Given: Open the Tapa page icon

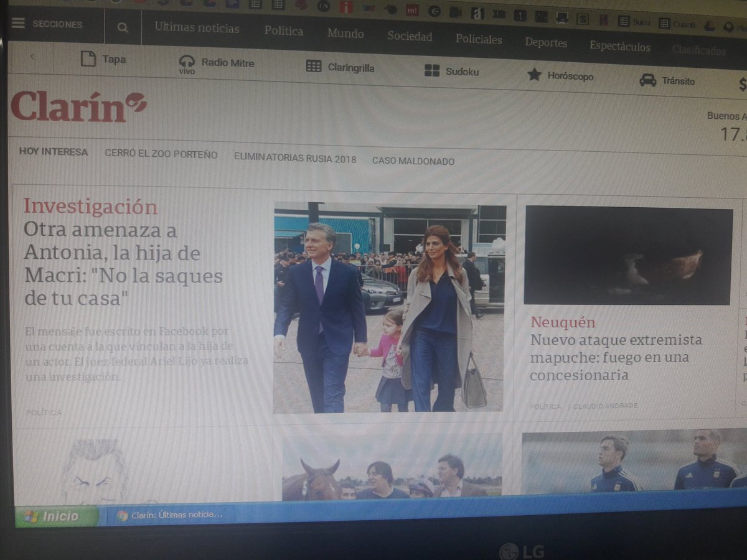Looking at the screenshot, I should tap(88, 59).
